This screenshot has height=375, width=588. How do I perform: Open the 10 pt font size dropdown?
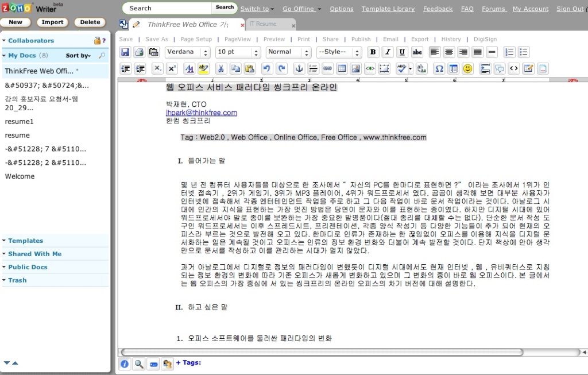[238, 52]
